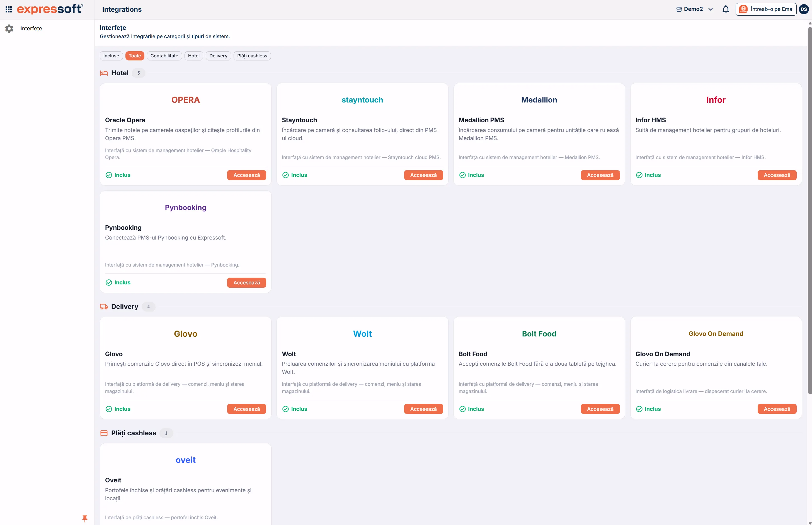This screenshot has width=812, height=525.
Task: Click the Plăți cashless count badge 1
Action: [x=166, y=433]
